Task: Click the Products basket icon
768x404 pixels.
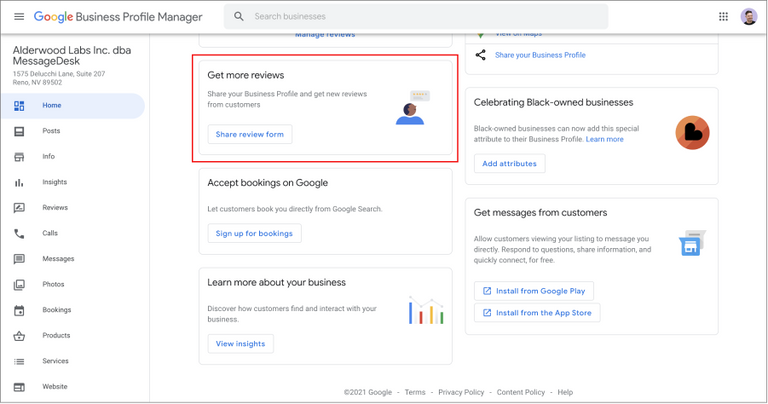Action: tap(19, 336)
